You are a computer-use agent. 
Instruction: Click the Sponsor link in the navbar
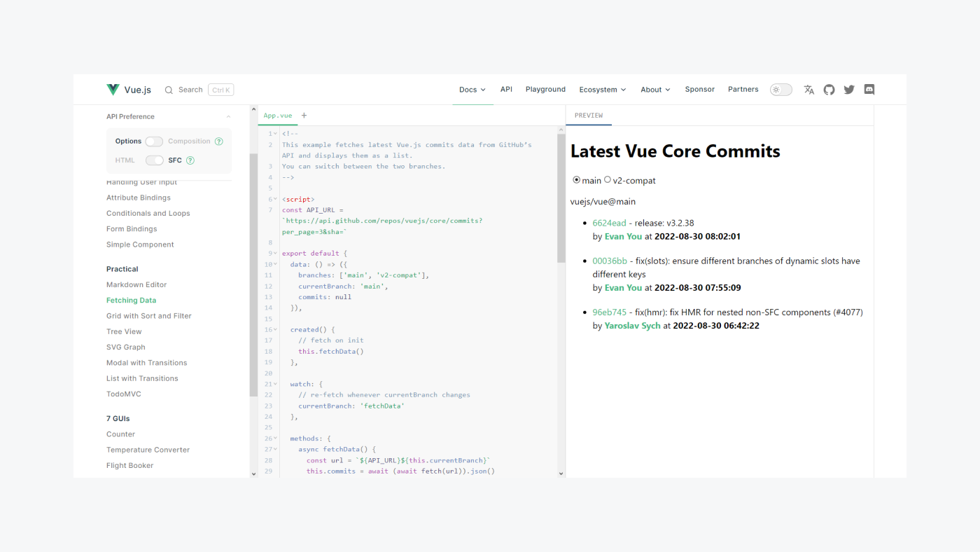coord(699,89)
